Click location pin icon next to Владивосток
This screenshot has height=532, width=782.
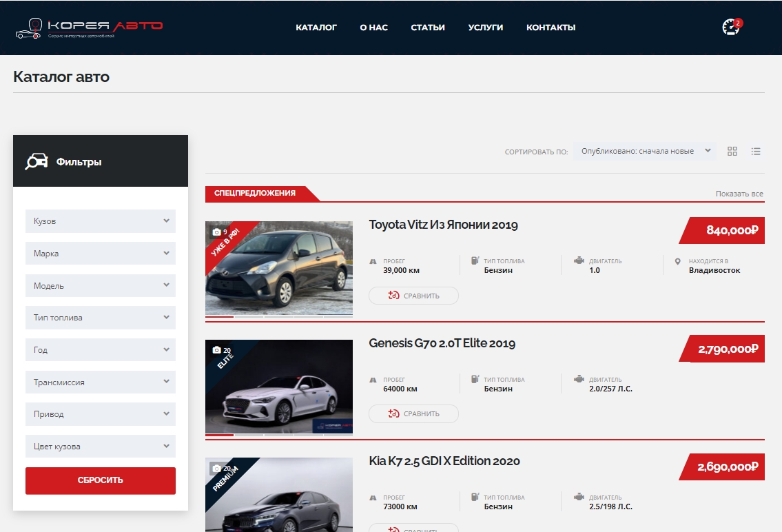pyautogui.click(x=677, y=261)
